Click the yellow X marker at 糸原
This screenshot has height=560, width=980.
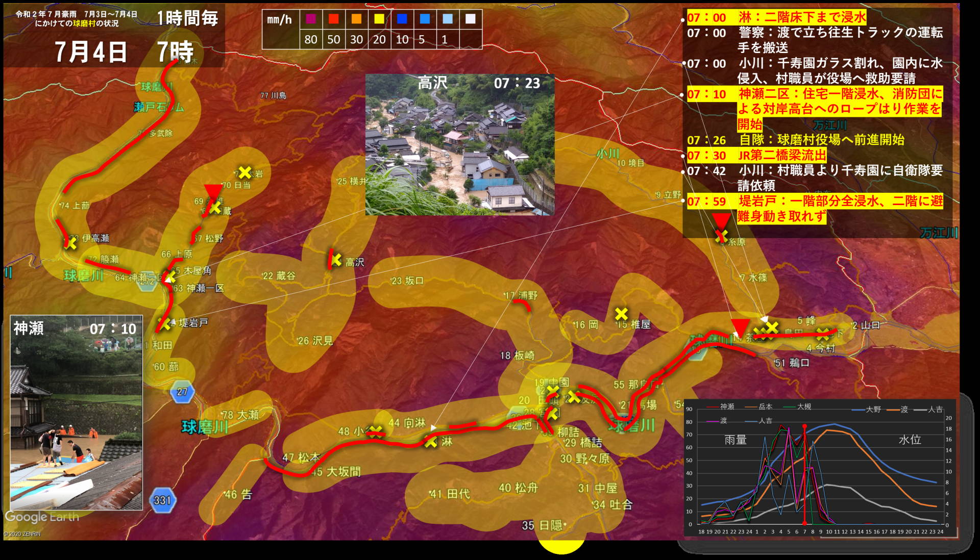click(721, 236)
